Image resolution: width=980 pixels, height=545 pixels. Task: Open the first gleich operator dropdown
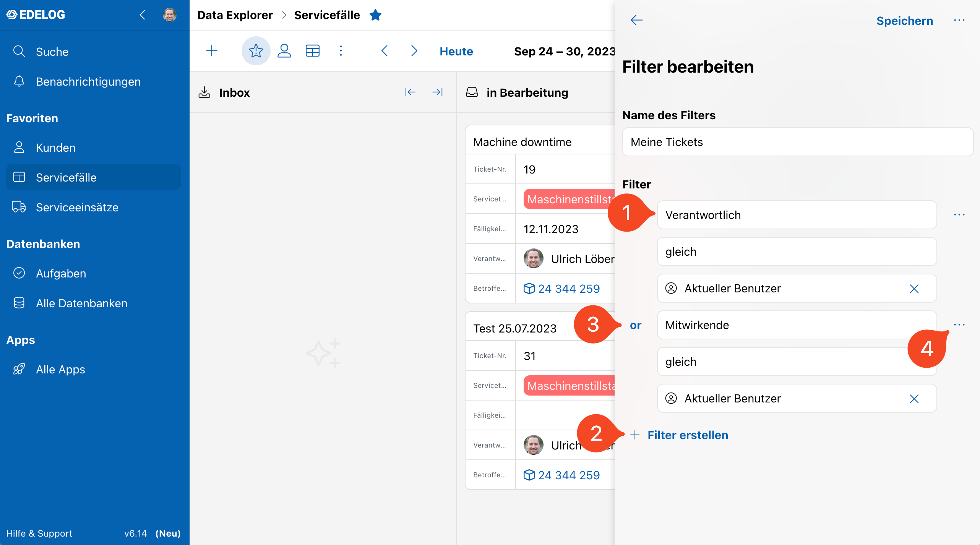(x=797, y=251)
